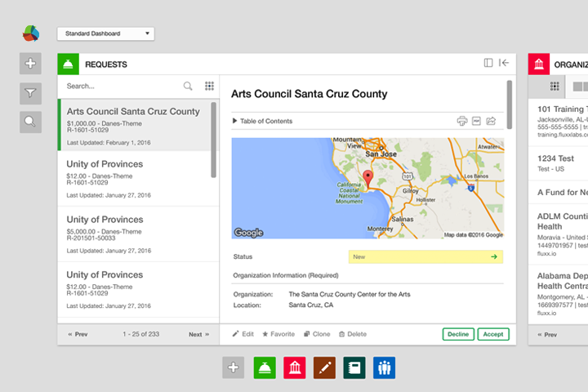Expand the Table of Contents
Screen dimensions: 588x392
pos(262,121)
